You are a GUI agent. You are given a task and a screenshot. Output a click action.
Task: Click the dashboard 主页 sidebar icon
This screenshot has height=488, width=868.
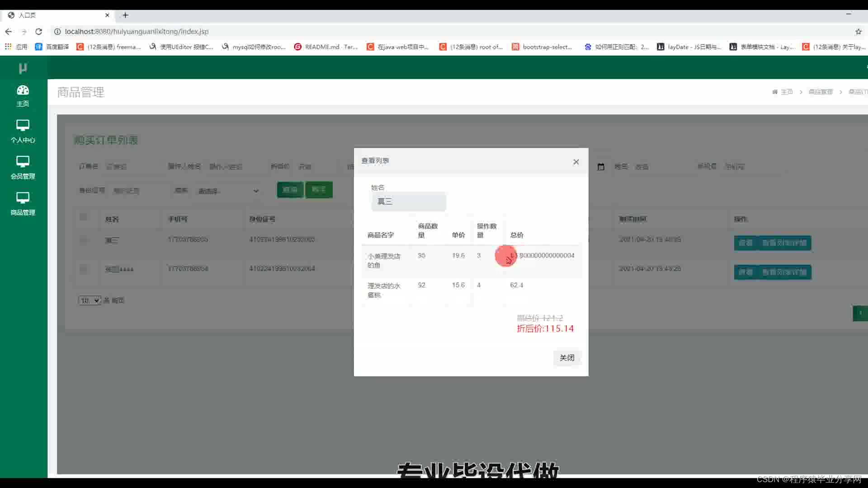pos(23,90)
